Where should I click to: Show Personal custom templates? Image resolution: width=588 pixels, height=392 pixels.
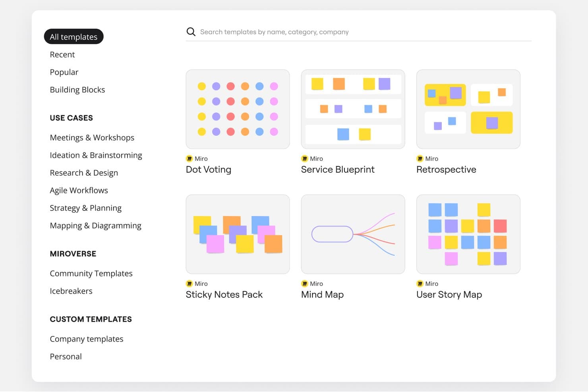click(x=66, y=357)
